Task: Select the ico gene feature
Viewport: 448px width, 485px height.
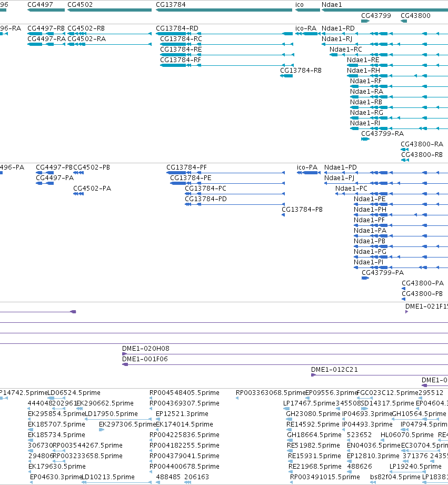Action: click(x=307, y=10)
